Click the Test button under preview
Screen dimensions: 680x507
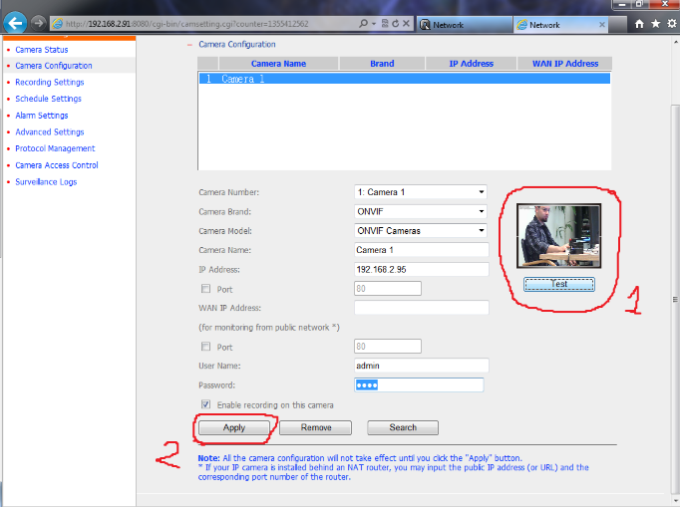tap(559, 284)
